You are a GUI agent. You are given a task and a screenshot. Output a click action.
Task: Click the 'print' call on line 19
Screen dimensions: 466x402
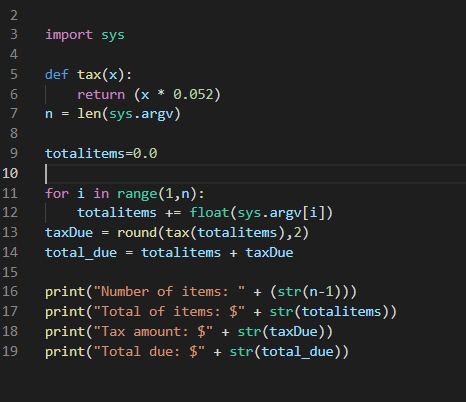[x=65, y=352]
